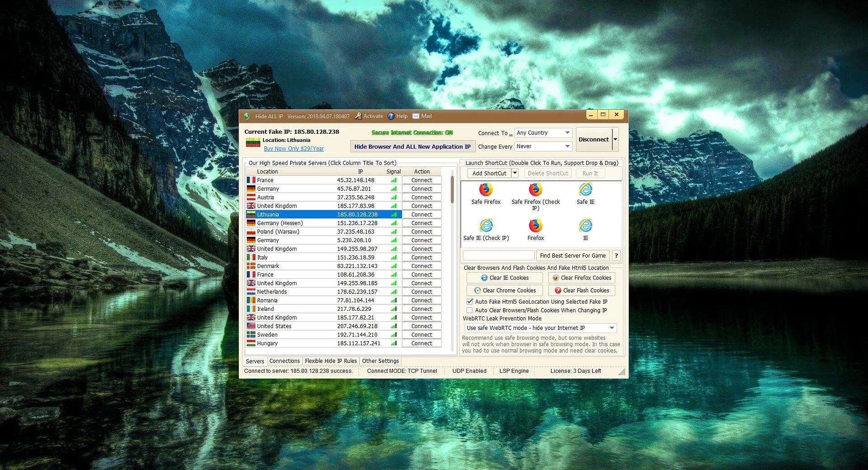Switch to the Servers tab
Screen dimensions: 868x470
click(255, 361)
